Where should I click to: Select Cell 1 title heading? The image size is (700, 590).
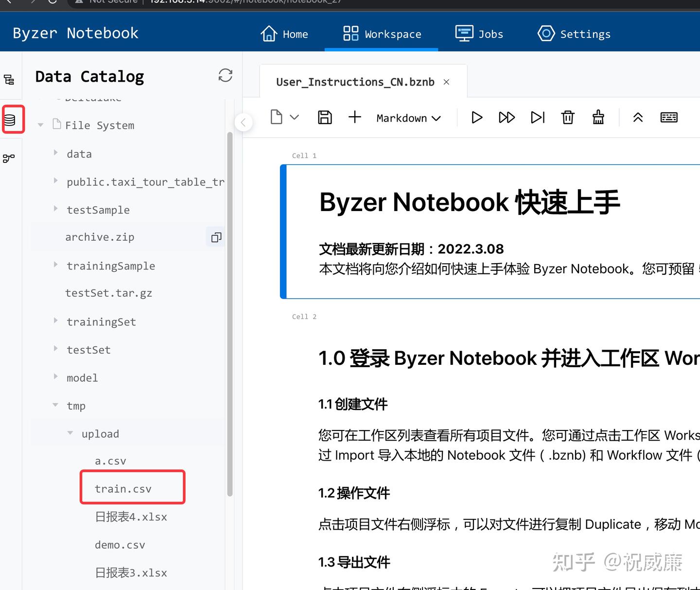coord(470,202)
